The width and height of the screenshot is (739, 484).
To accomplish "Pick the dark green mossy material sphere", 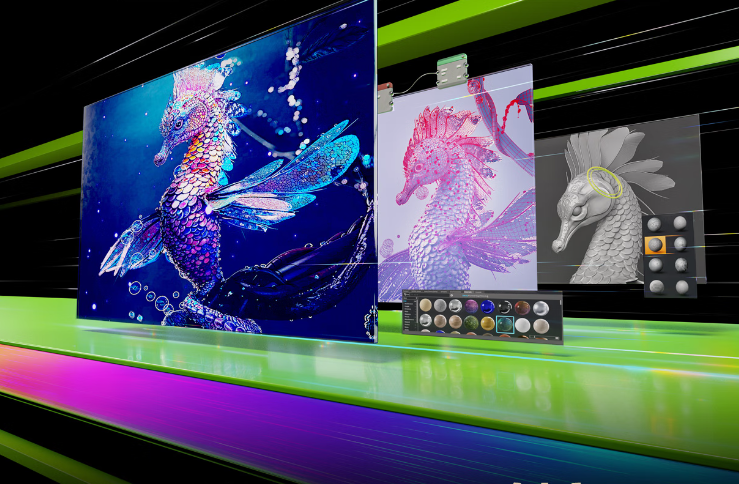I will (x=471, y=323).
